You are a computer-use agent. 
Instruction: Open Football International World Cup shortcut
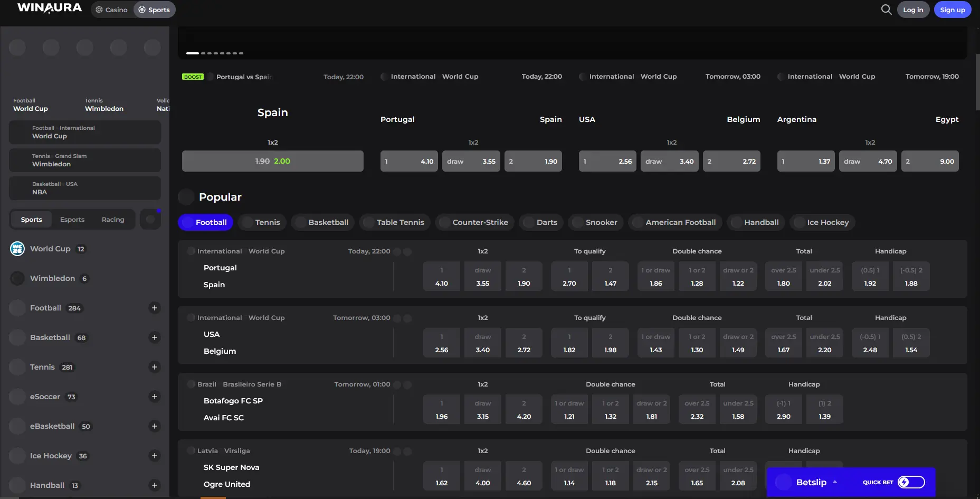85,132
